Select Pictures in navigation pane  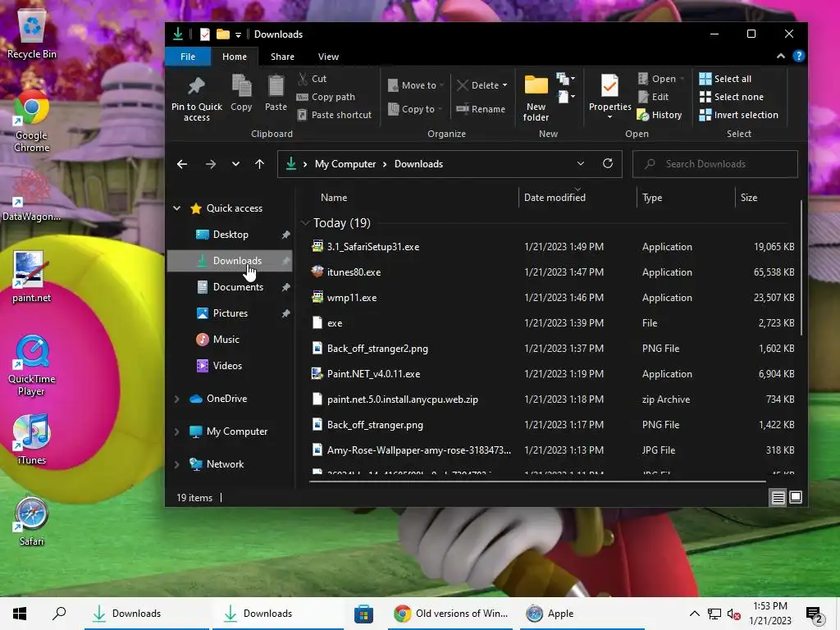click(231, 313)
